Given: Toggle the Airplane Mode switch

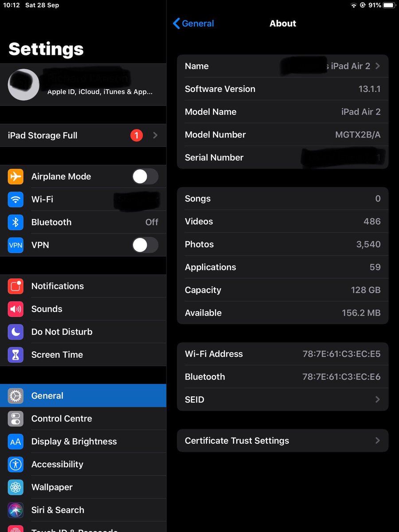Looking at the screenshot, I should coord(145,176).
